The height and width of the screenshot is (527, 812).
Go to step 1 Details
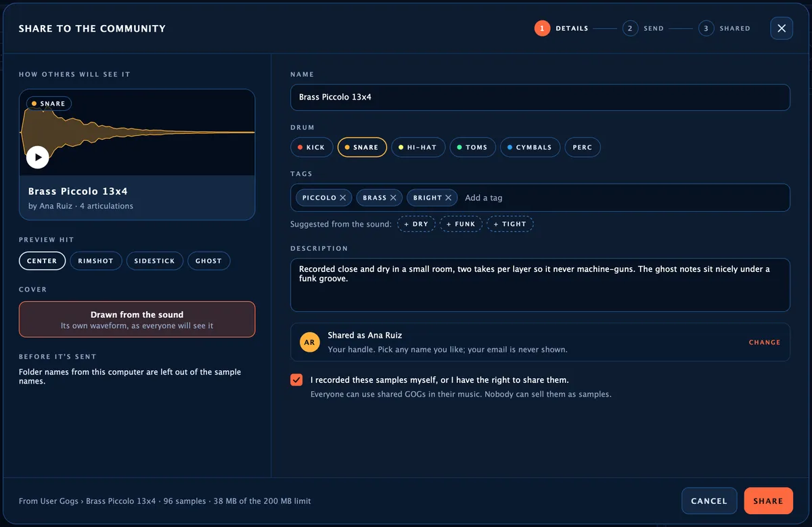[561, 28]
